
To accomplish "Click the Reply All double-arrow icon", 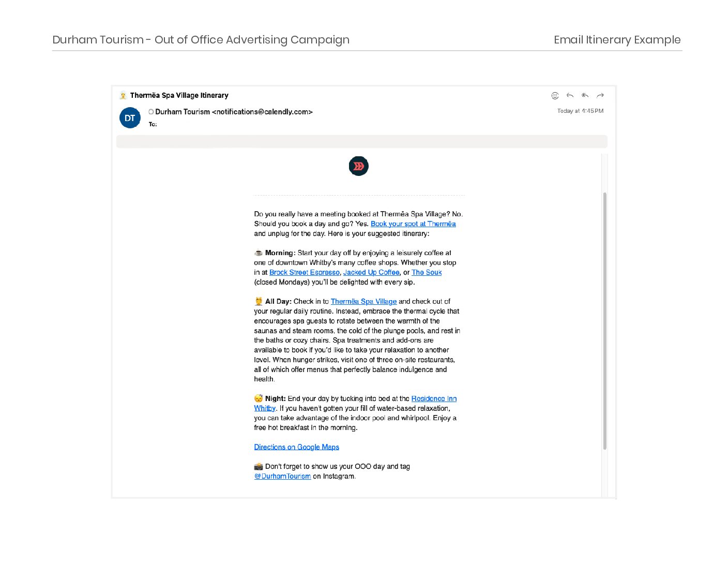I will (585, 96).
